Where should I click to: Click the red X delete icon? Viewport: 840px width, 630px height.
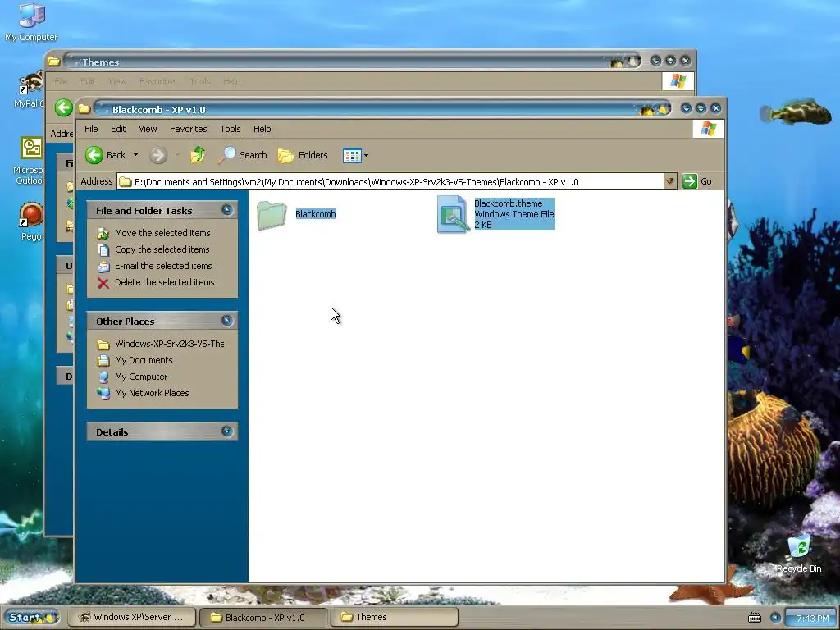coord(103,283)
